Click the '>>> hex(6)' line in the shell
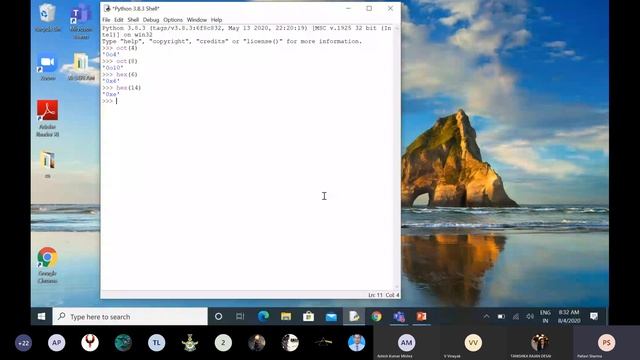Screen dimensions: 640x360 tap(120, 74)
